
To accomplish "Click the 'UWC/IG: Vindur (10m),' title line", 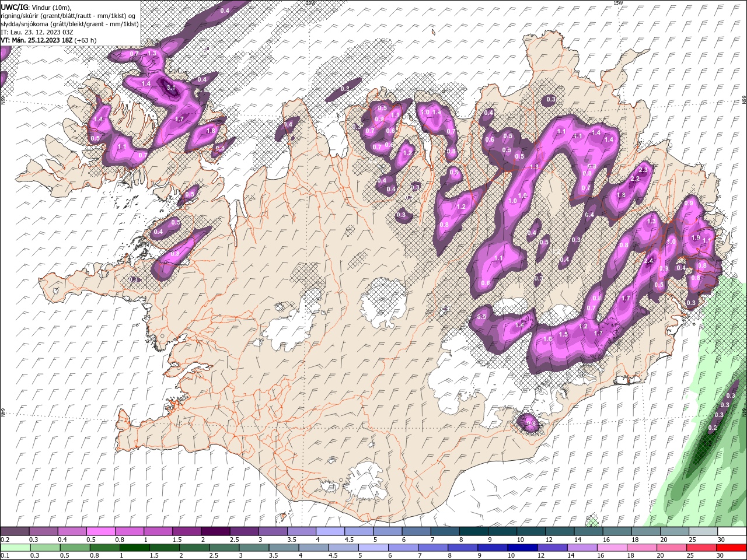I will (x=36, y=7).
